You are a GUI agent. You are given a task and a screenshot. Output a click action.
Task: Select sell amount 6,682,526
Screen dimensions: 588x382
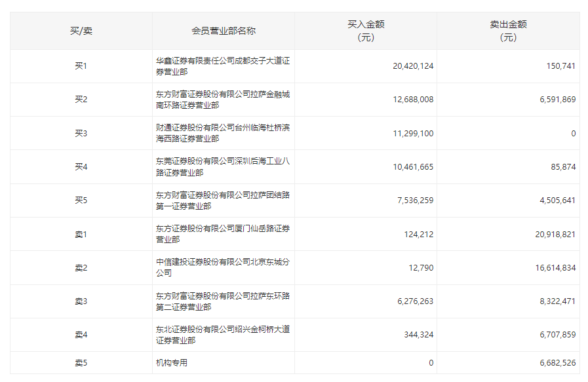tap(558, 362)
